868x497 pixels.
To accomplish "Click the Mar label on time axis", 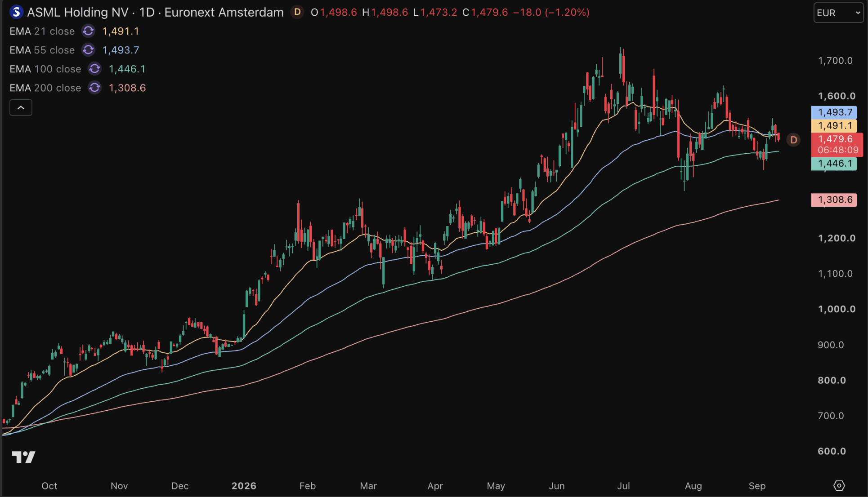I will (368, 486).
